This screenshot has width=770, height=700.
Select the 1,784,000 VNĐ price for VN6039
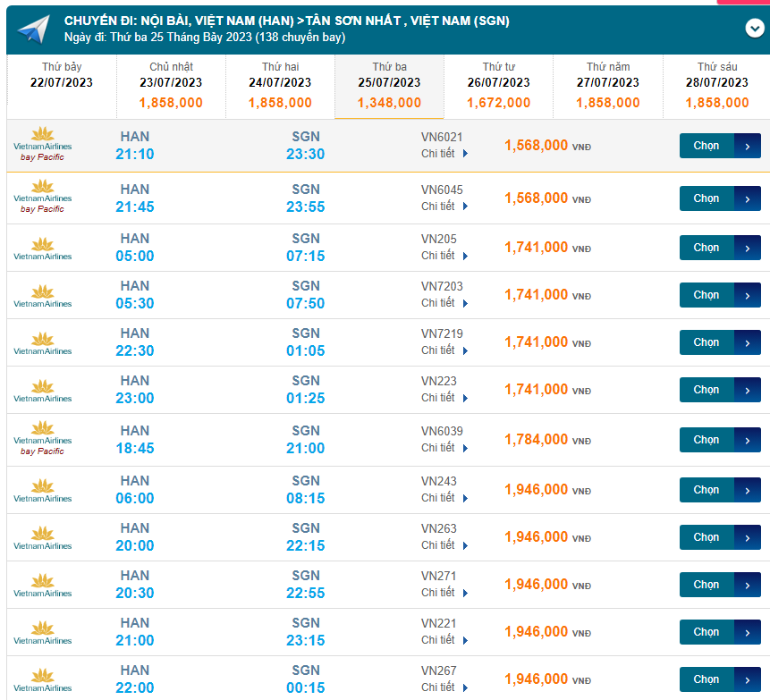point(536,440)
